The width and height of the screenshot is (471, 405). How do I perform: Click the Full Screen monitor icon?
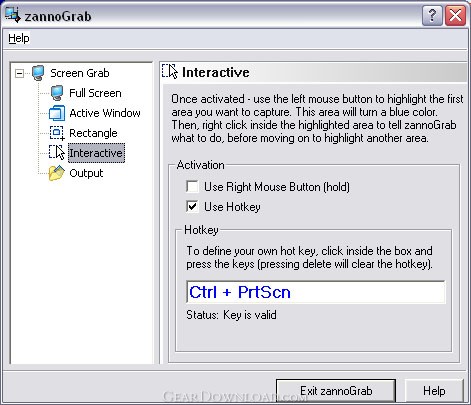57,93
